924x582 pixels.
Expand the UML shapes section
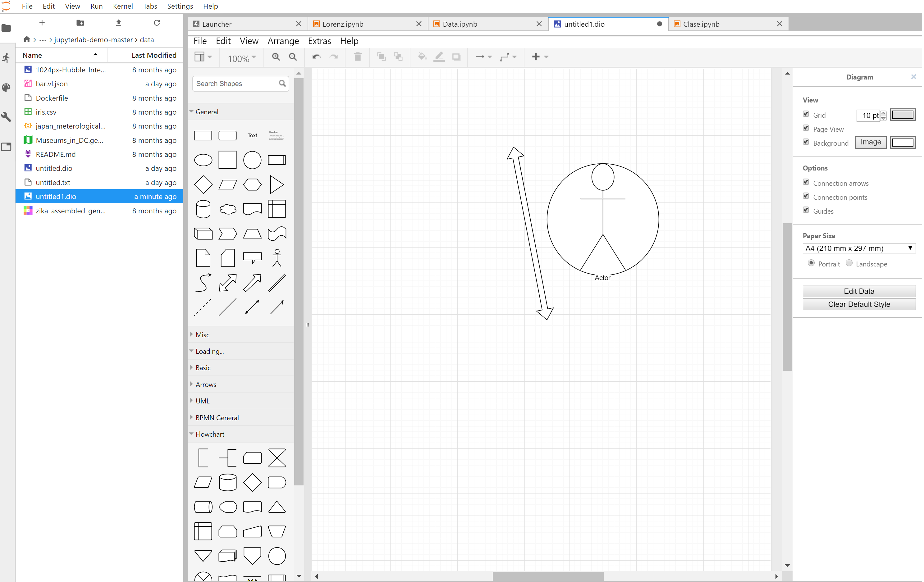pyautogui.click(x=203, y=401)
